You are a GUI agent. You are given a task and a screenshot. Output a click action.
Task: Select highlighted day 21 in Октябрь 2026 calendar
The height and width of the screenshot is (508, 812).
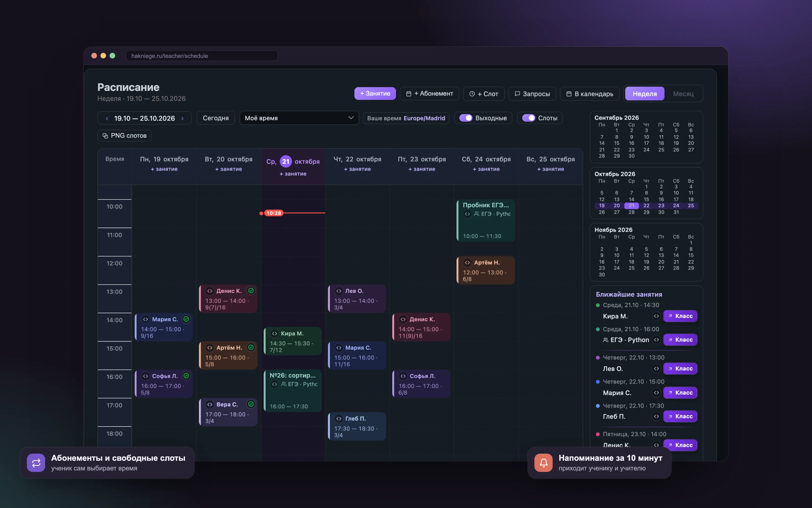632,206
